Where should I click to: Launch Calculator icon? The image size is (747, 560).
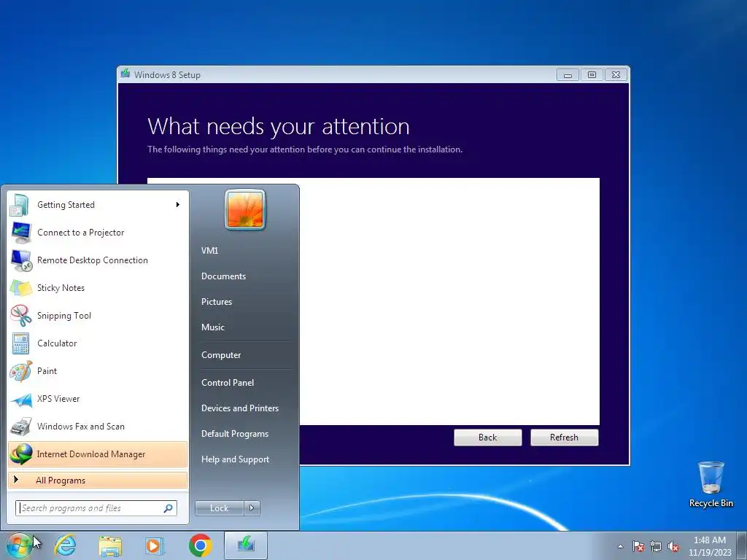coord(20,343)
